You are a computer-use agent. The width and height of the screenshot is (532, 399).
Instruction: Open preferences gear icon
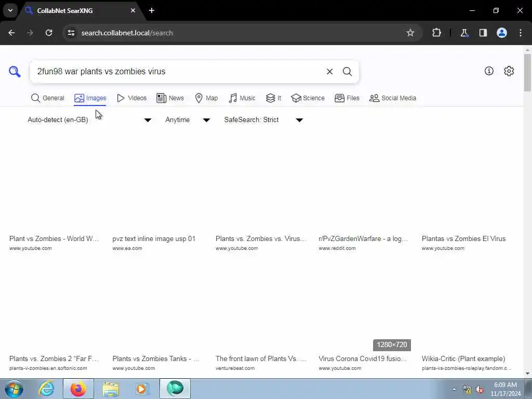point(509,71)
